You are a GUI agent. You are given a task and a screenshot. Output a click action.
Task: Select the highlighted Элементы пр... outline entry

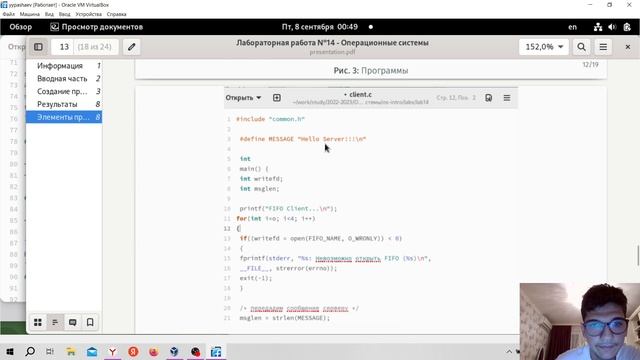[64, 117]
